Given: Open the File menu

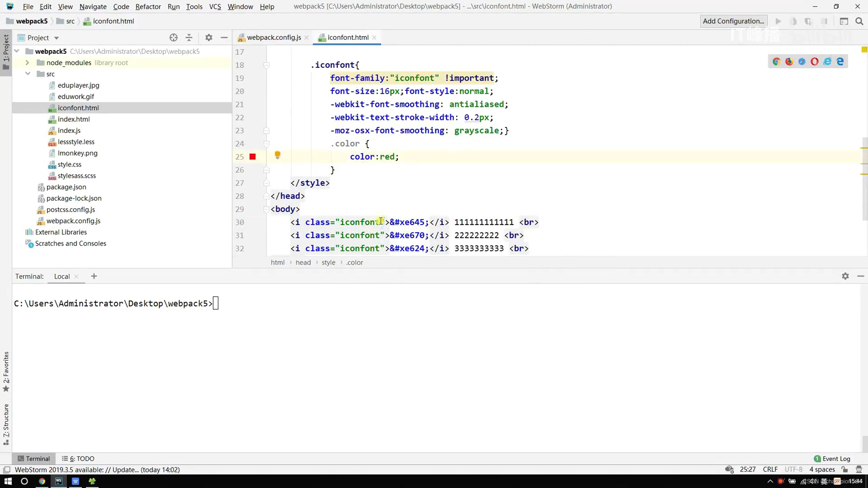Looking at the screenshot, I should [x=28, y=7].
